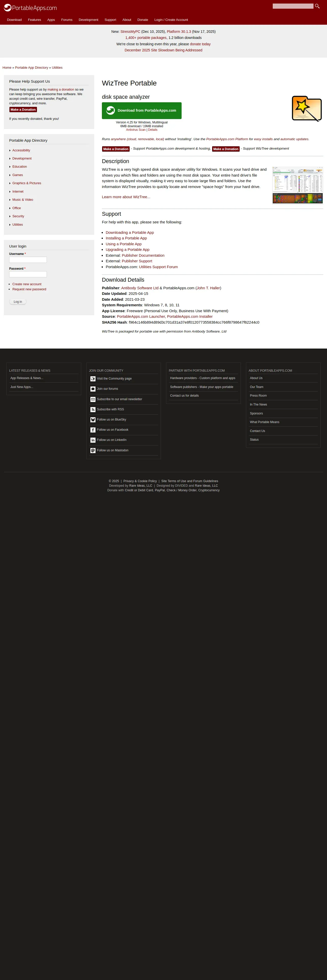
Task: Open the Support menu item
Action: click(x=110, y=20)
